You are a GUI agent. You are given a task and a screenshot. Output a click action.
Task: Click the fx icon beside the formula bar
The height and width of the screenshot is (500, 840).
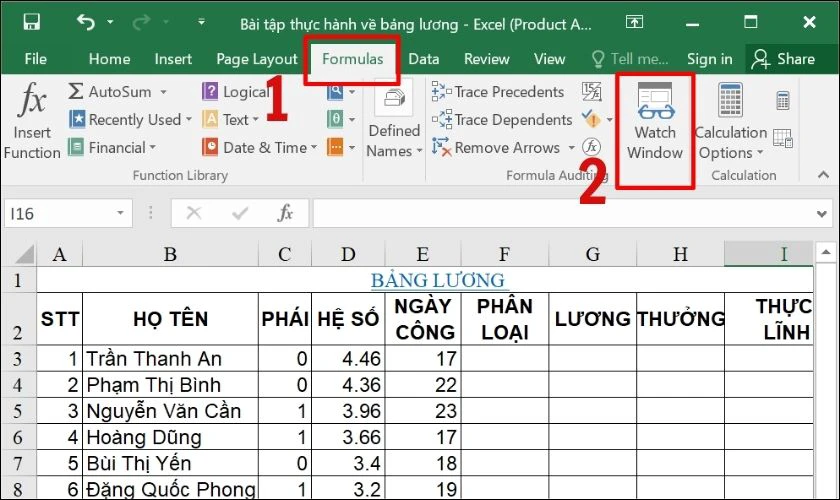286,213
